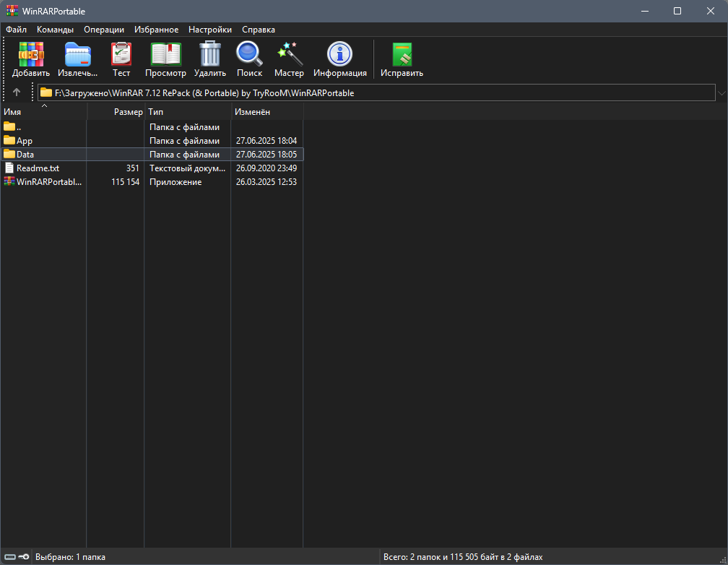The image size is (728, 565).
Task: Click the WinRAR icon in title bar
Action: [12, 11]
